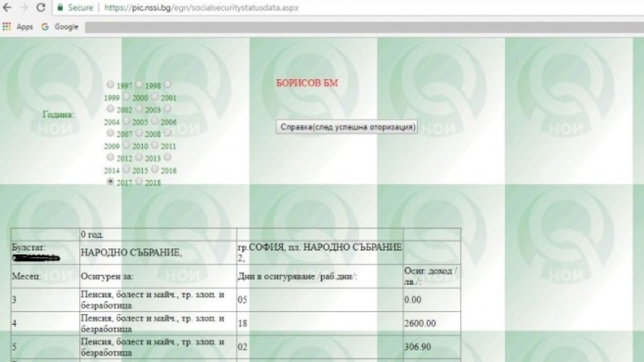Open the Apps grid shortcut
Image resolution: width=644 pixels, height=362 pixels.
coord(7,27)
